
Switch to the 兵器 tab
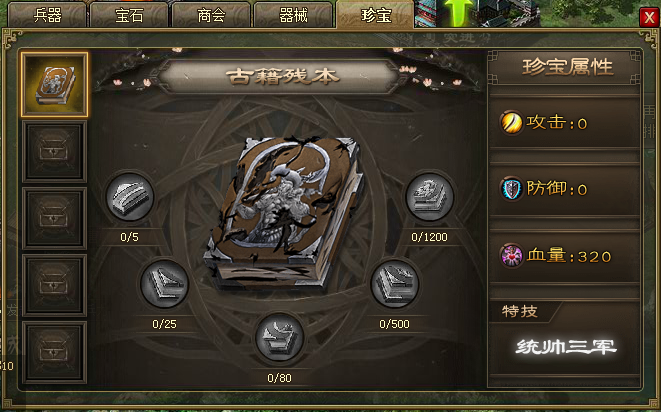pos(47,15)
